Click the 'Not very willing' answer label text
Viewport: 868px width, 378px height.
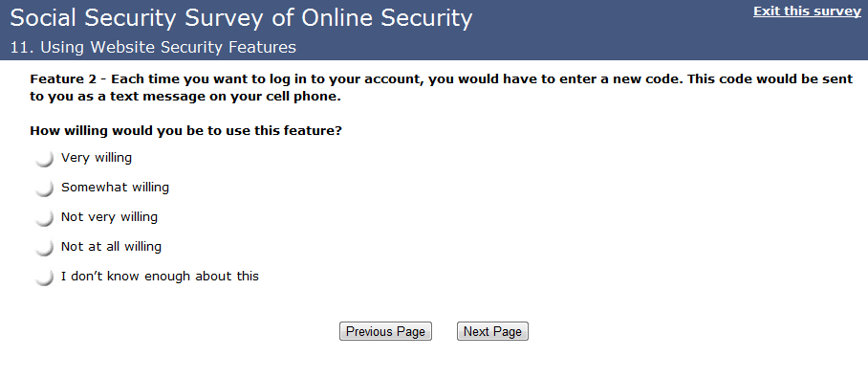pos(109,216)
